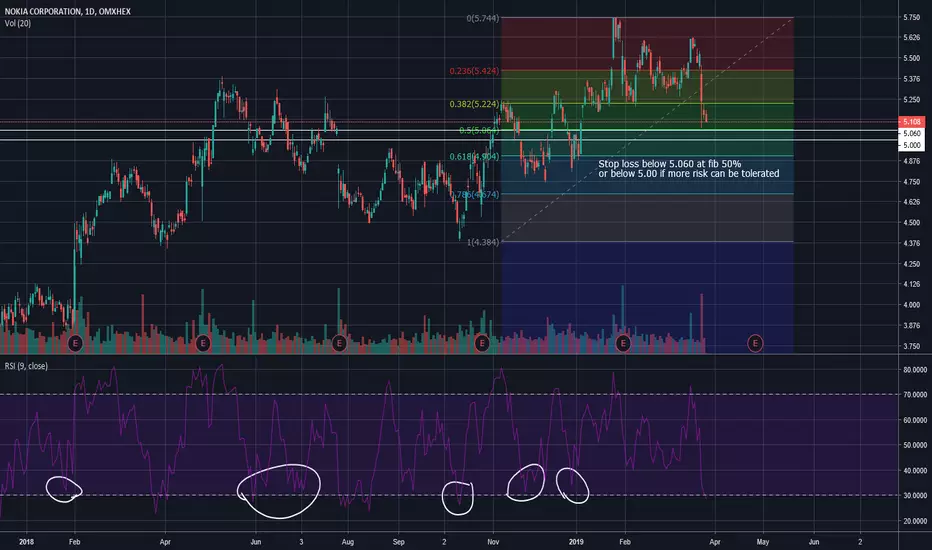Select the Fibonacci 0.5(5.060) level label
The width and height of the screenshot is (932, 550).
click(x=479, y=130)
